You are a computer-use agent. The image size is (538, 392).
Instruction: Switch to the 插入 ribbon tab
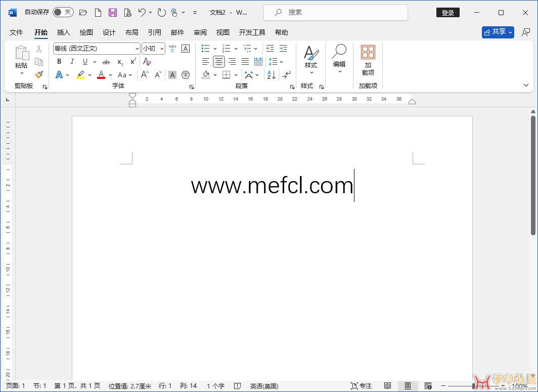63,32
